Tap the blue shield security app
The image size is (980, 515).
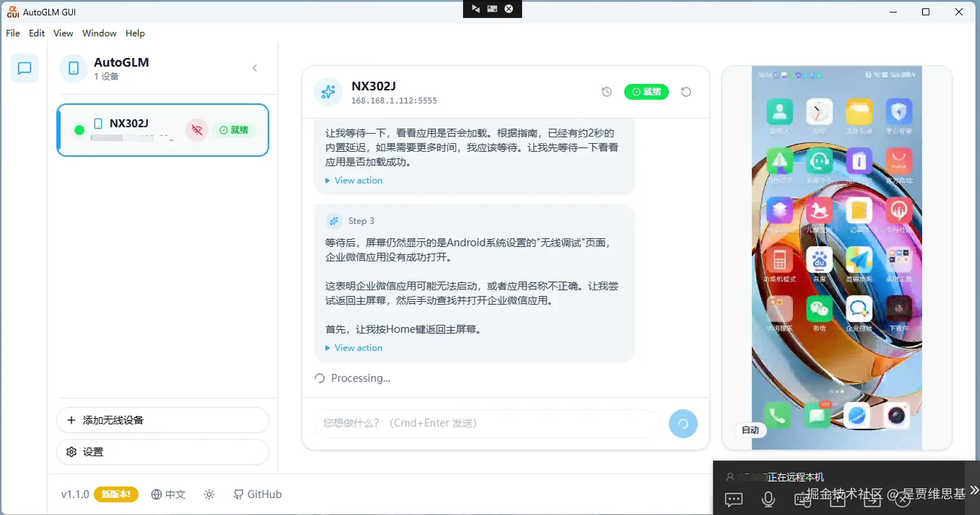click(899, 112)
